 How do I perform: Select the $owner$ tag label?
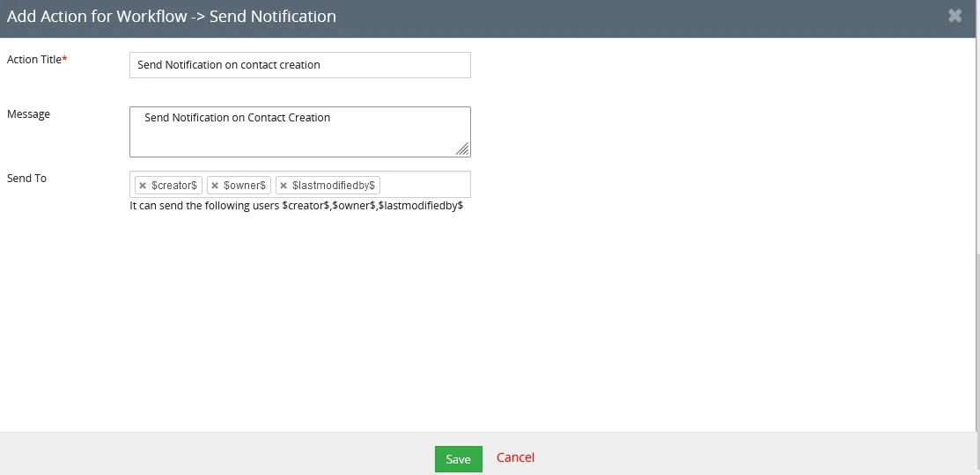(245, 186)
